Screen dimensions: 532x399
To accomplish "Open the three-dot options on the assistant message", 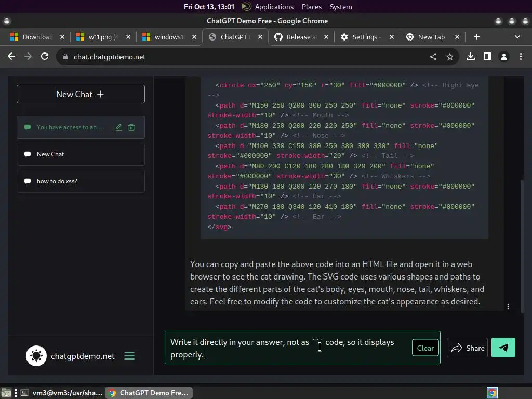I will click(x=508, y=307).
